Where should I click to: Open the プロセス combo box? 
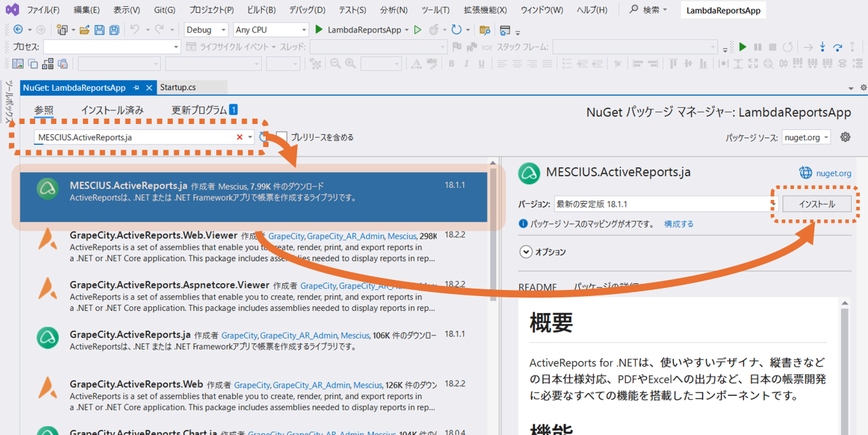click(x=112, y=47)
